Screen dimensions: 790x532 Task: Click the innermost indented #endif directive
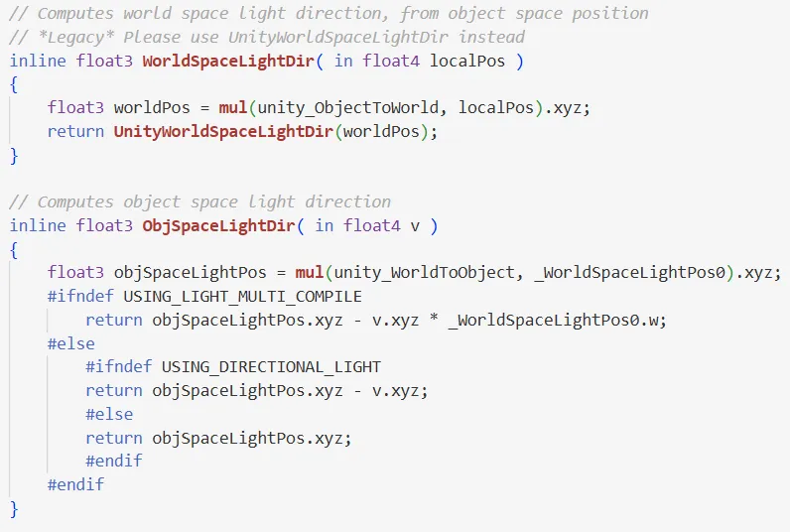coord(113,462)
